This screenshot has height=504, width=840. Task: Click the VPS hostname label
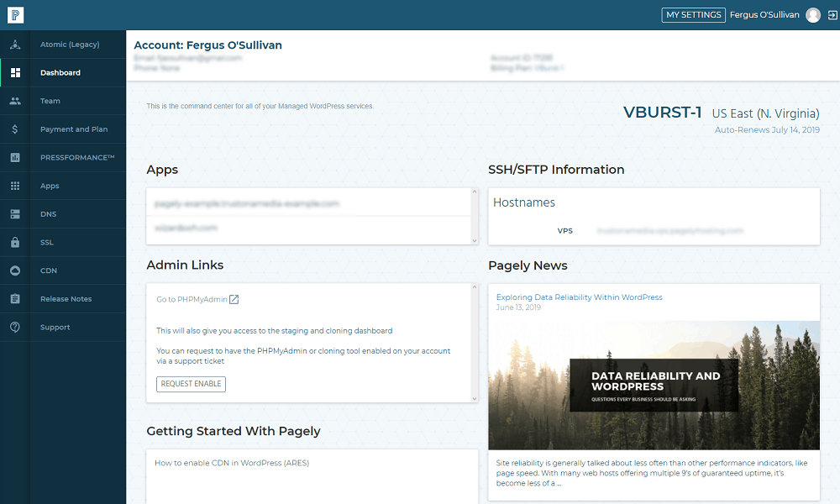pyautogui.click(x=564, y=231)
